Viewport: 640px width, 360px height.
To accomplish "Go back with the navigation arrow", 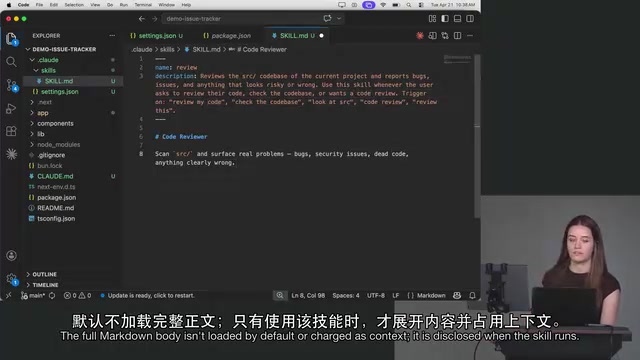I will pyautogui.click(x=142, y=19).
